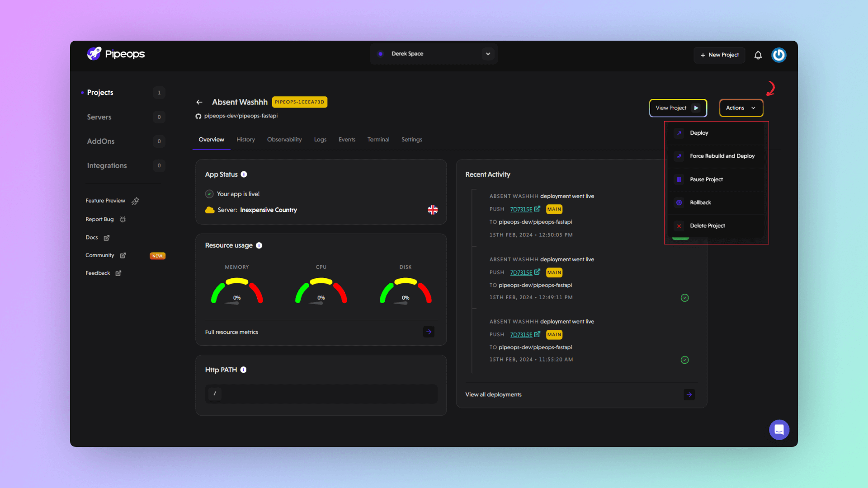Click the New Project button
This screenshot has height=488, width=868.
point(720,55)
